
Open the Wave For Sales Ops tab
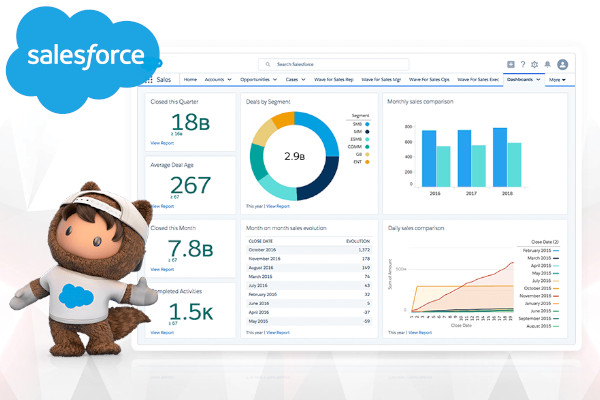(x=429, y=80)
